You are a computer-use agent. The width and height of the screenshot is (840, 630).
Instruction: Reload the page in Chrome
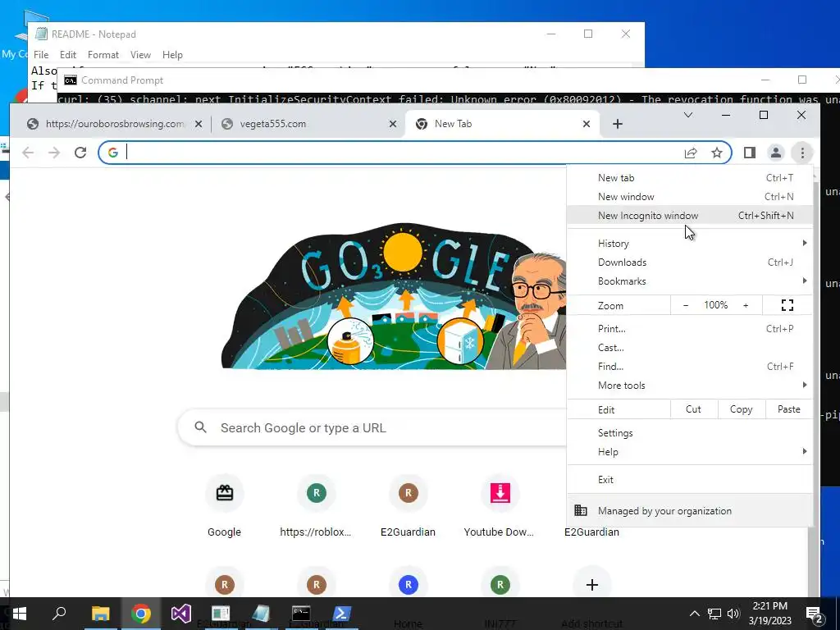[80, 153]
